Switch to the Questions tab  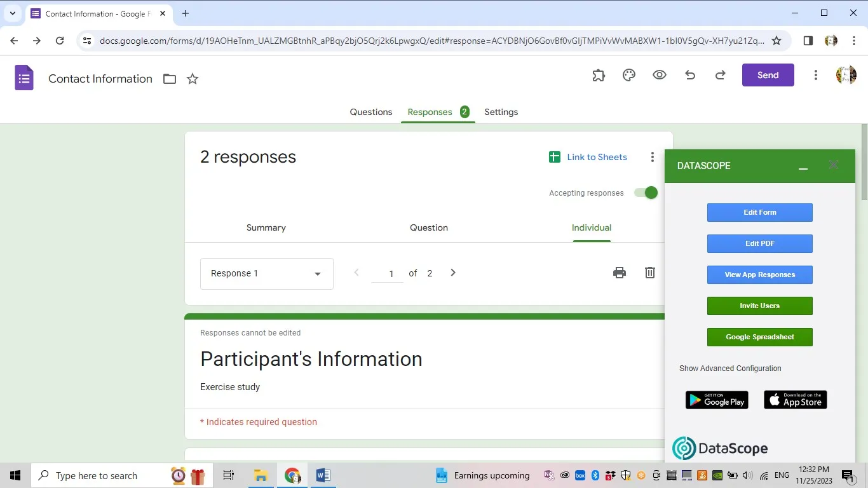pos(370,112)
